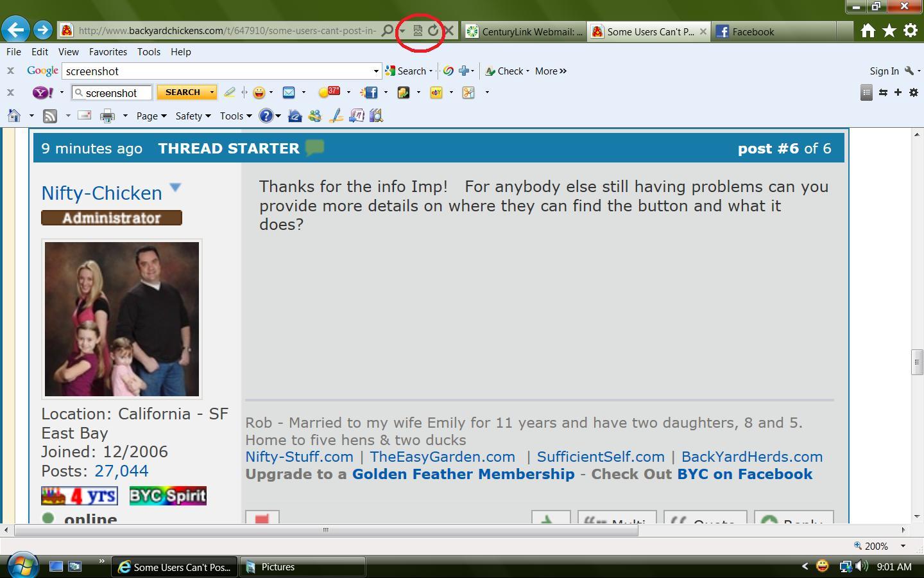This screenshot has height=578, width=924.
Task: Click the RSS feeds icon
Action: [x=50, y=116]
